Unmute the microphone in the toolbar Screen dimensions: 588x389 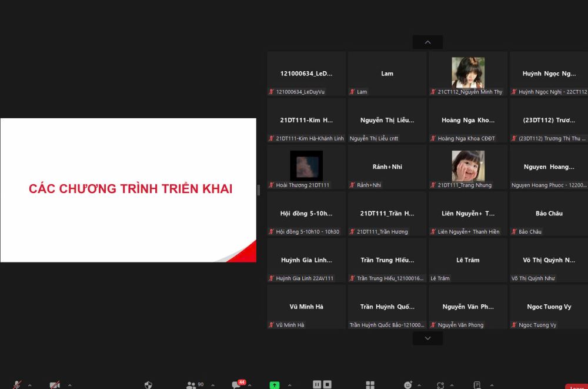tap(17, 385)
